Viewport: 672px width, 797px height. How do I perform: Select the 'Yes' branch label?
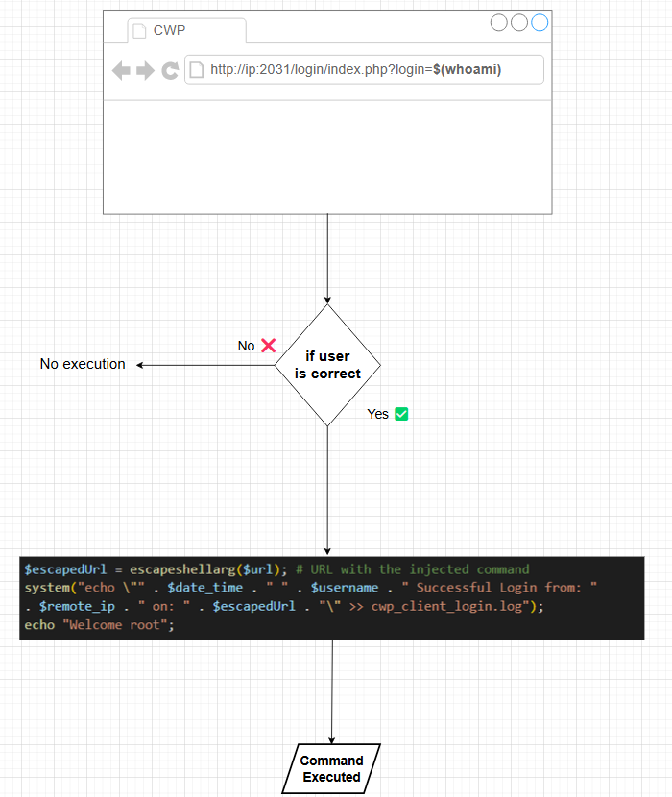(377, 414)
